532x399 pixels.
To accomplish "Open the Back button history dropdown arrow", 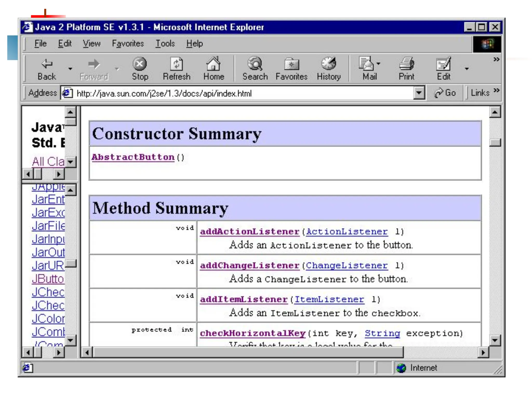I will click(70, 69).
